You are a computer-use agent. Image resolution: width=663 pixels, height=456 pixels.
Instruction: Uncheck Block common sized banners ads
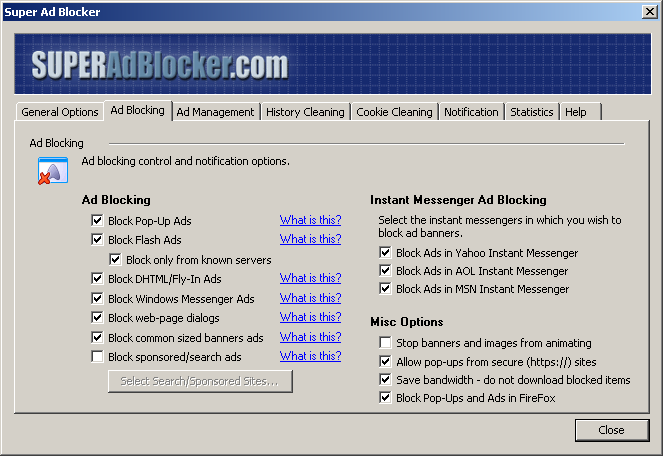pyautogui.click(x=97, y=337)
